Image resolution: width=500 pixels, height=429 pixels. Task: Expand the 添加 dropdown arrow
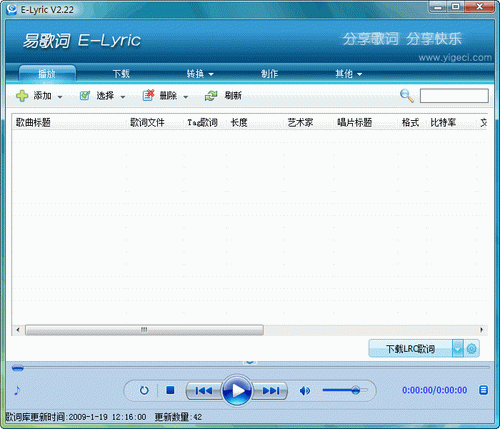click(60, 97)
